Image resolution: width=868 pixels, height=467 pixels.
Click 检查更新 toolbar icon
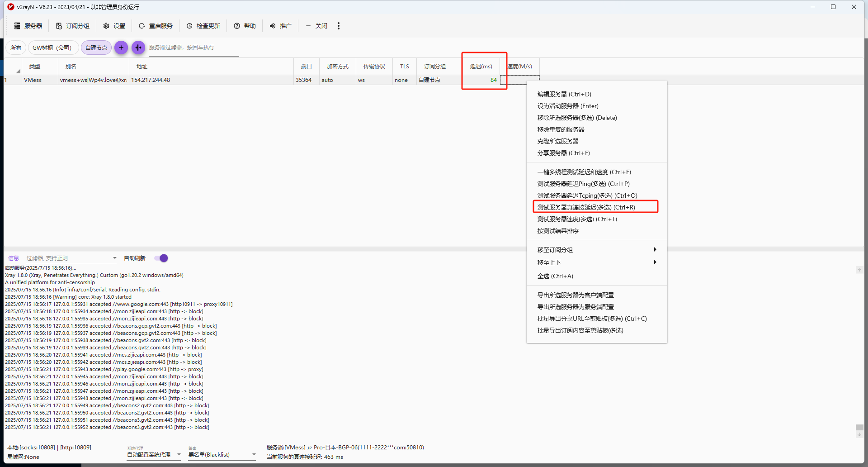tap(189, 26)
